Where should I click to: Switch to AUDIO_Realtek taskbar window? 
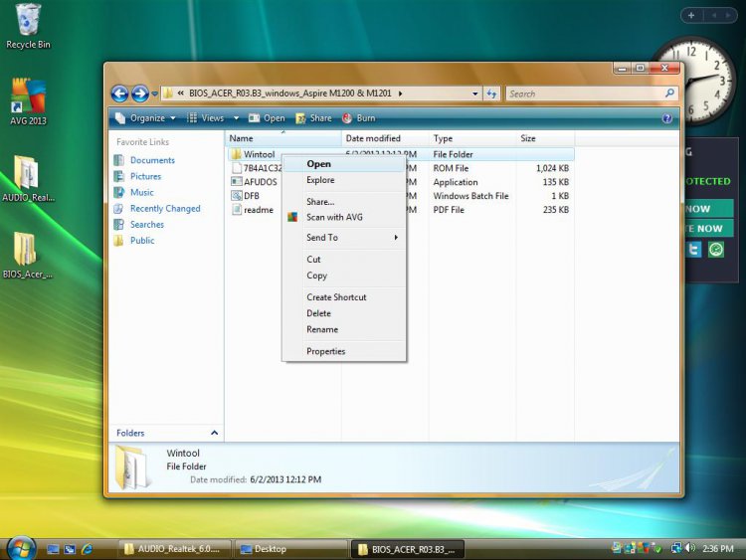tap(174, 549)
